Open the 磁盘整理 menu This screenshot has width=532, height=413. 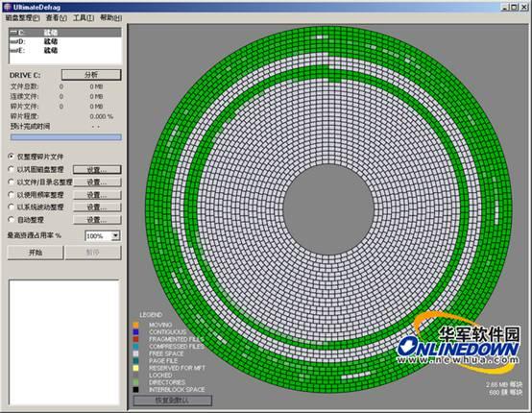click(23, 17)
